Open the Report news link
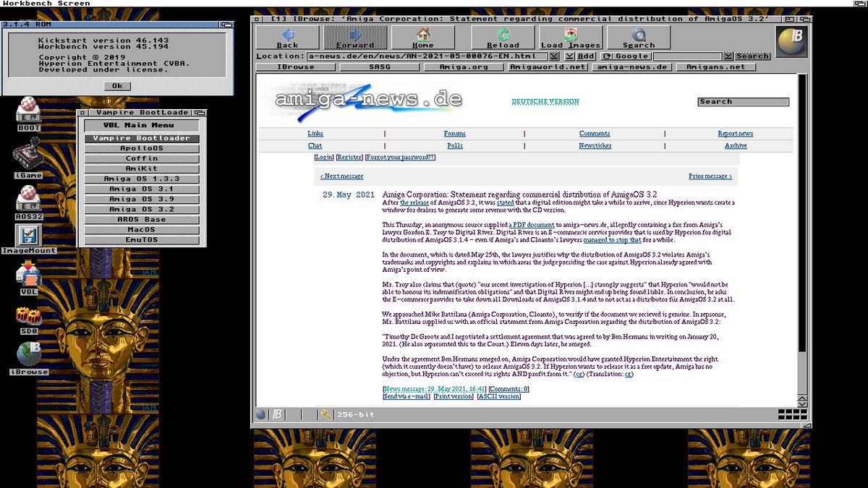This screenshot has width=868, height=488. (x=736, y=133)
